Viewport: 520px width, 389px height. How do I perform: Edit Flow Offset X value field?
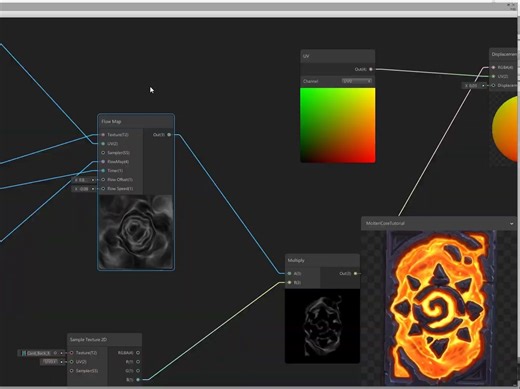(x=81, y=180)
